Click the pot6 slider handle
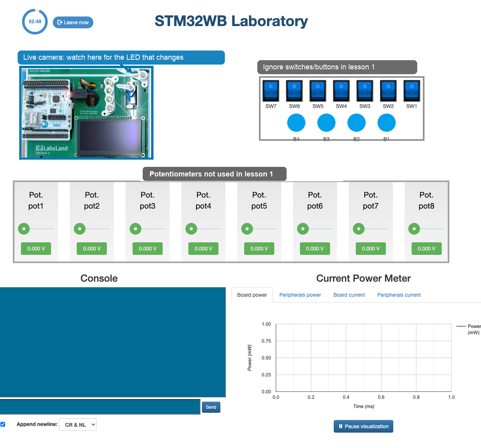 pyautogui.click(x=303, y=229)
